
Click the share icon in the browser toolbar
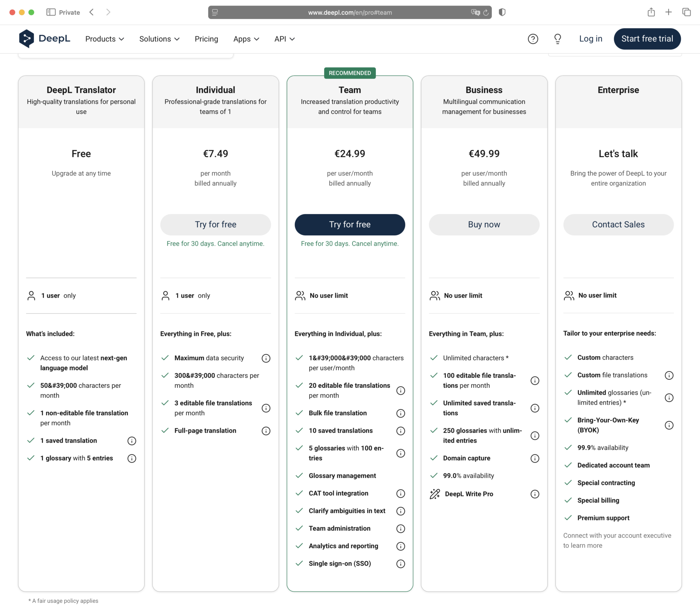tap(652, 12)
